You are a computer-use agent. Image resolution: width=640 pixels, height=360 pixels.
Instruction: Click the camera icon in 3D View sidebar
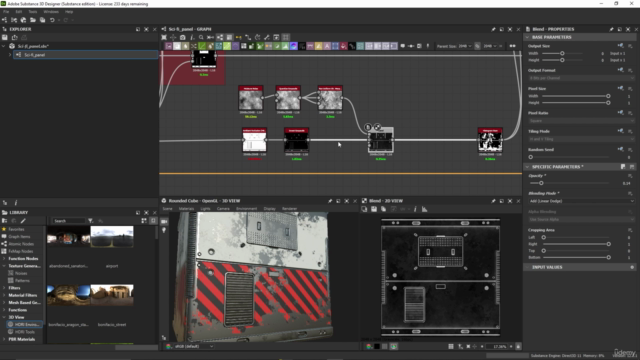[164, 221]
